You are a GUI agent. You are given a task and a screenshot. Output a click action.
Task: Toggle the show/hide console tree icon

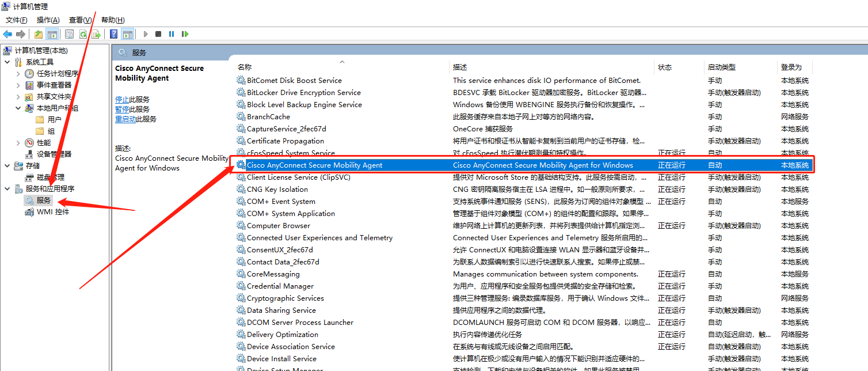point(52,34)
